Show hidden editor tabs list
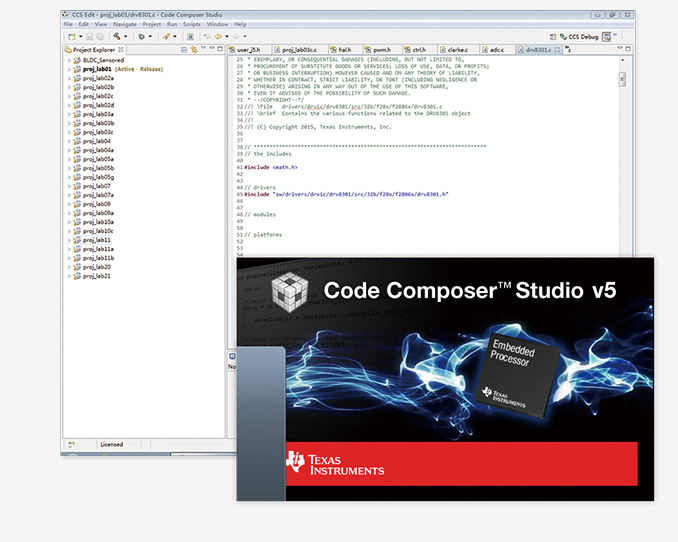This screenshot has width=678, height=542. (x=568, y=50)
